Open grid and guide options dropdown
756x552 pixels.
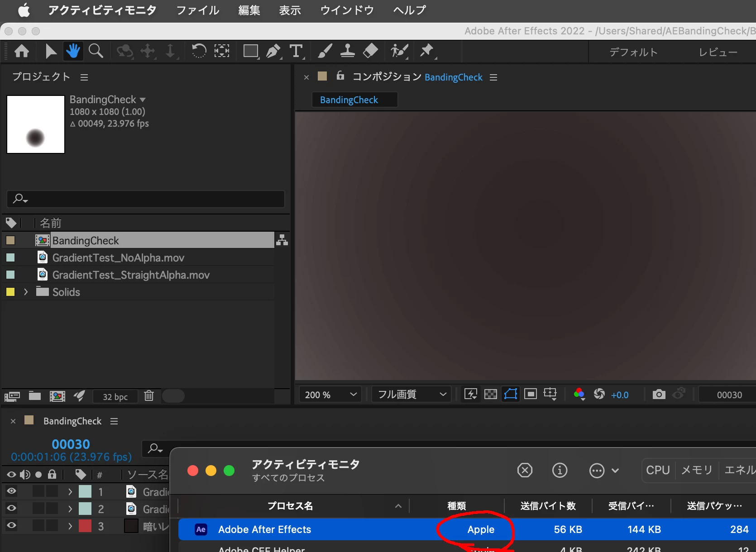pos(550,394)
